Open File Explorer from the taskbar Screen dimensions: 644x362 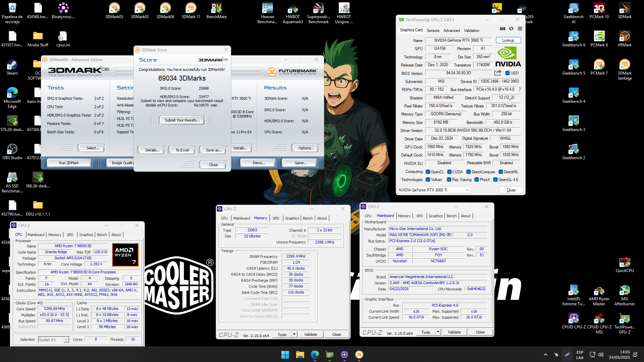coord(300,355)
